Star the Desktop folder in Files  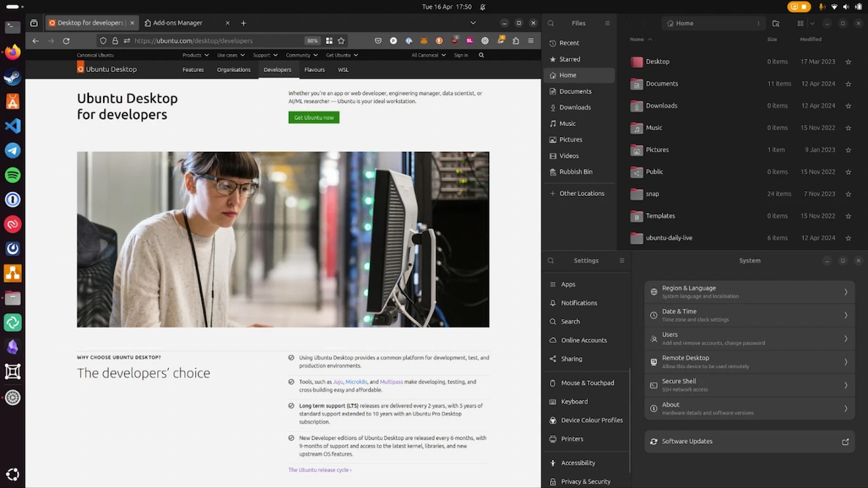click(x=848, y=61)
